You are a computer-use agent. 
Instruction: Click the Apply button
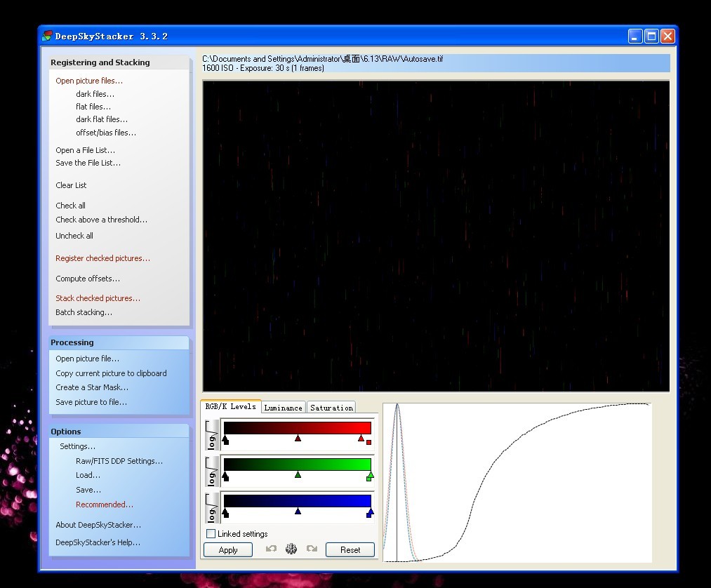pos(228,550)
